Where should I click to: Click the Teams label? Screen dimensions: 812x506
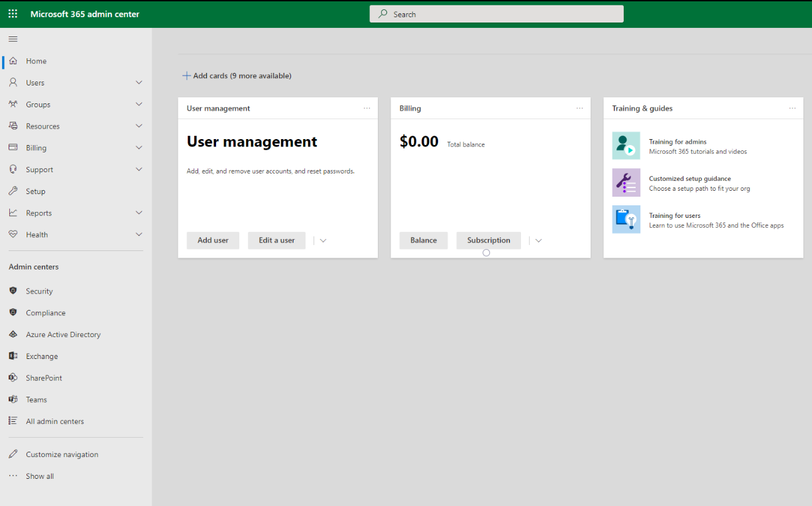36,399
